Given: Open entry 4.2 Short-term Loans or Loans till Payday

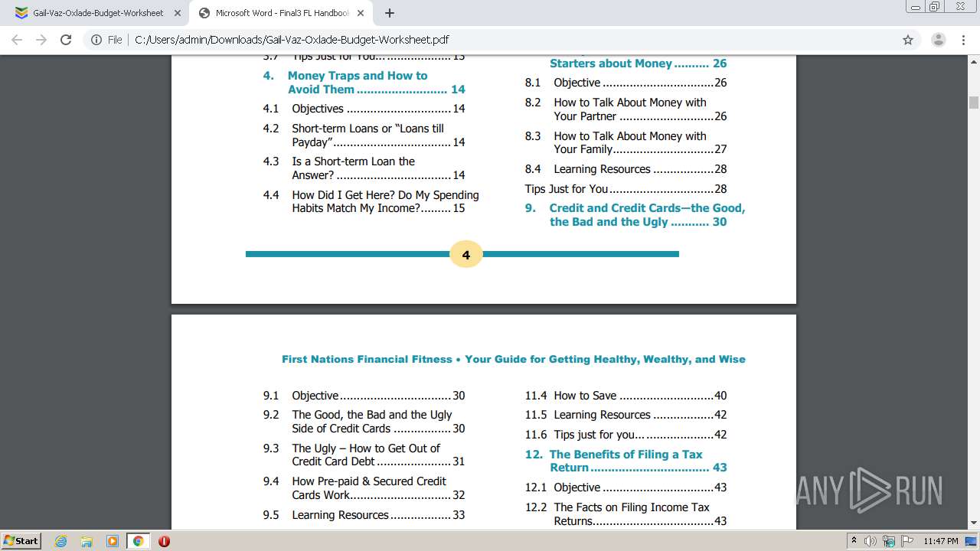Looking at the screenshot, I should click(x=364, y=135).
